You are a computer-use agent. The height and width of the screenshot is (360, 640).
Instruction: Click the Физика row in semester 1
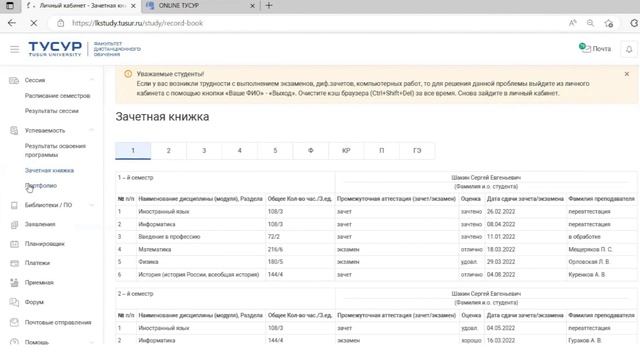coord(376,262)
